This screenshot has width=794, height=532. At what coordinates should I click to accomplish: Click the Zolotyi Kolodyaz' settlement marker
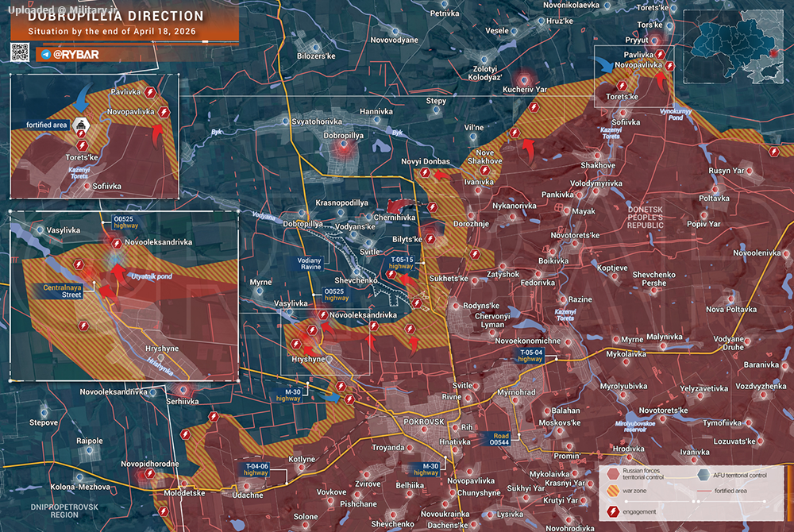[x=484, y=60]
